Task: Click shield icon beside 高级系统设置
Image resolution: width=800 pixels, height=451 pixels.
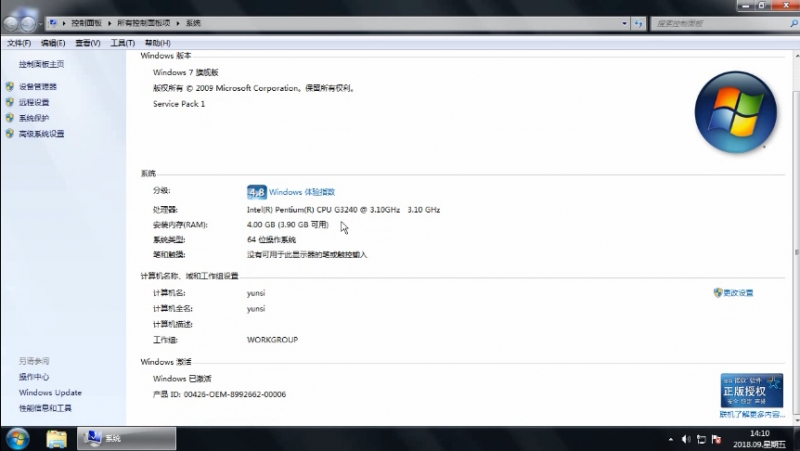Action: [x=10, y=134]
